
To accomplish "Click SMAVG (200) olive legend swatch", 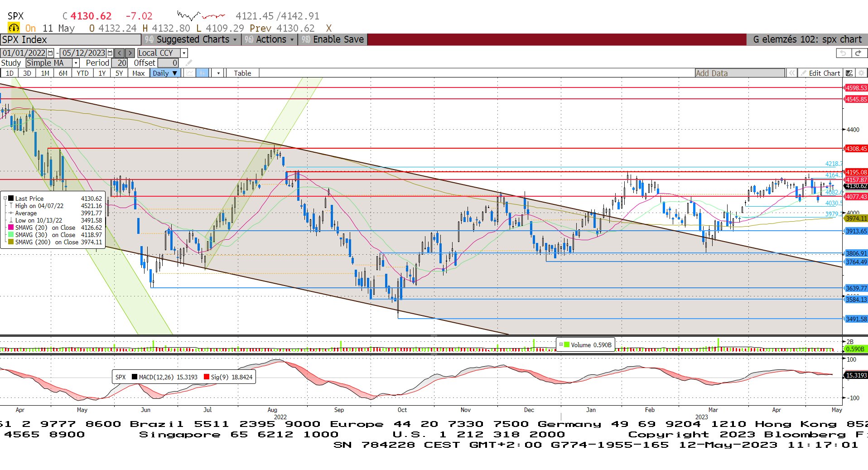I will (x=11, y=242).
